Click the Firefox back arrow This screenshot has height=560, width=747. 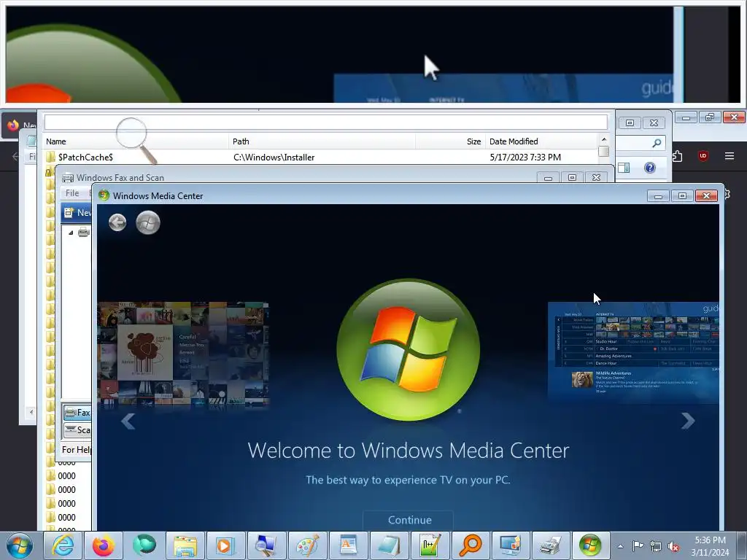point(15,156)
